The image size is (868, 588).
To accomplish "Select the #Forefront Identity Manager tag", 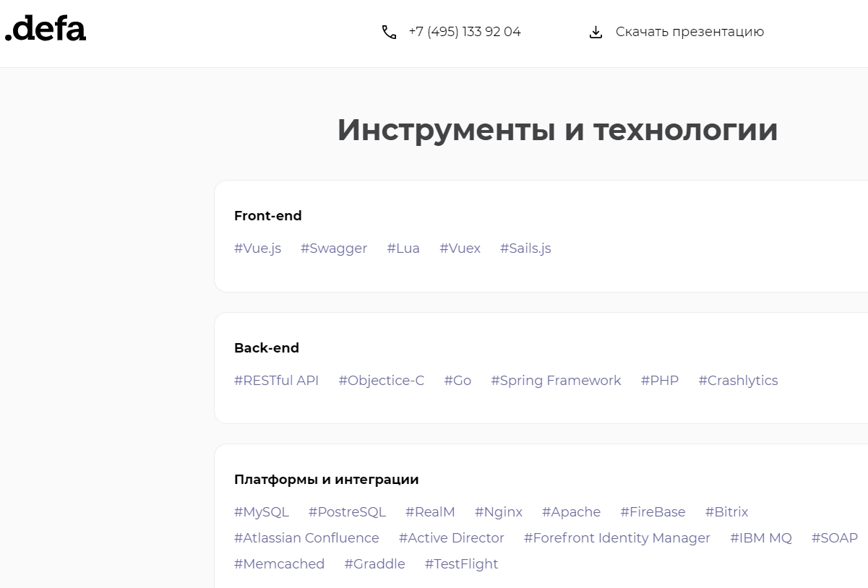I will point(617,538).
